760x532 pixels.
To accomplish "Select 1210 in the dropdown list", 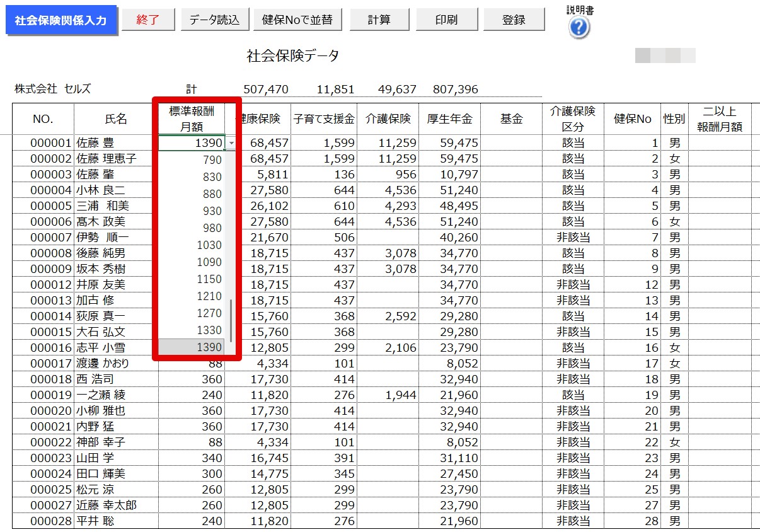I will tap(191, 296).
